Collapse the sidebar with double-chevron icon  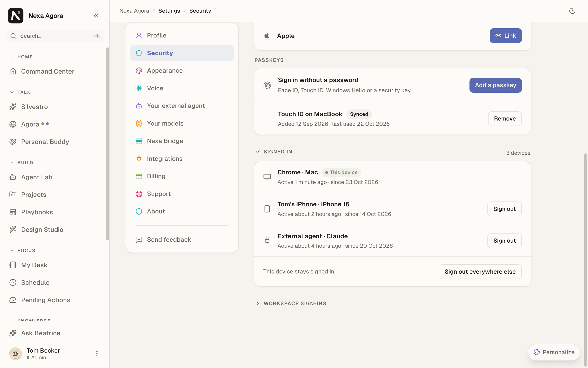[96, 16]
